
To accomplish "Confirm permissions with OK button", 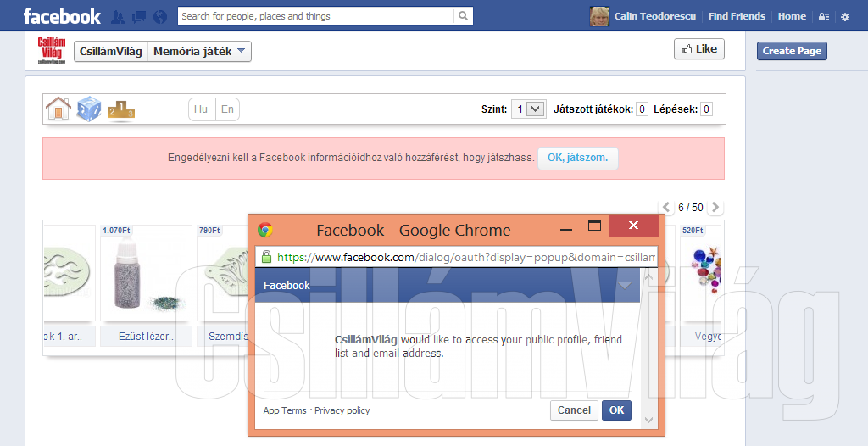I will click(x=617, y=410).
